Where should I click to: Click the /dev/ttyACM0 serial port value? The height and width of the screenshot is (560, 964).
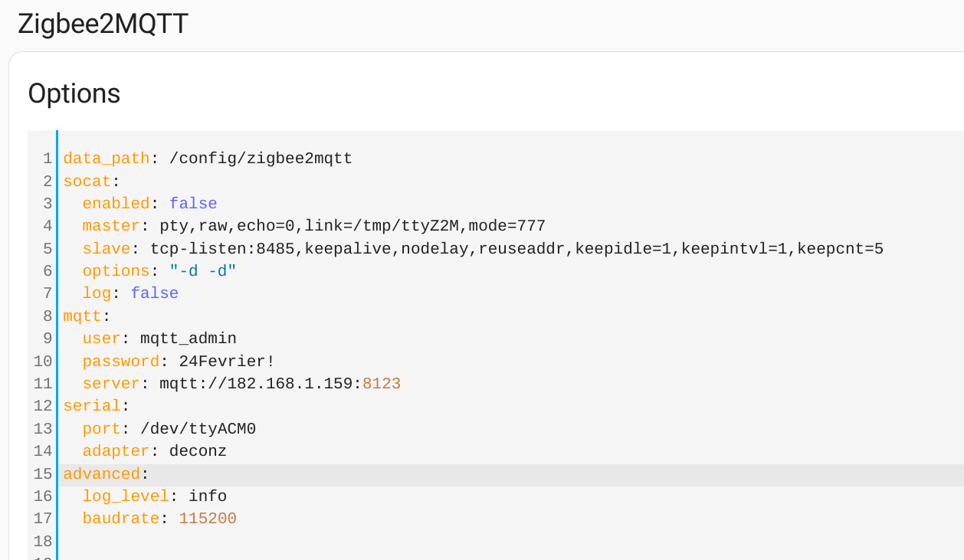point(198,429)
